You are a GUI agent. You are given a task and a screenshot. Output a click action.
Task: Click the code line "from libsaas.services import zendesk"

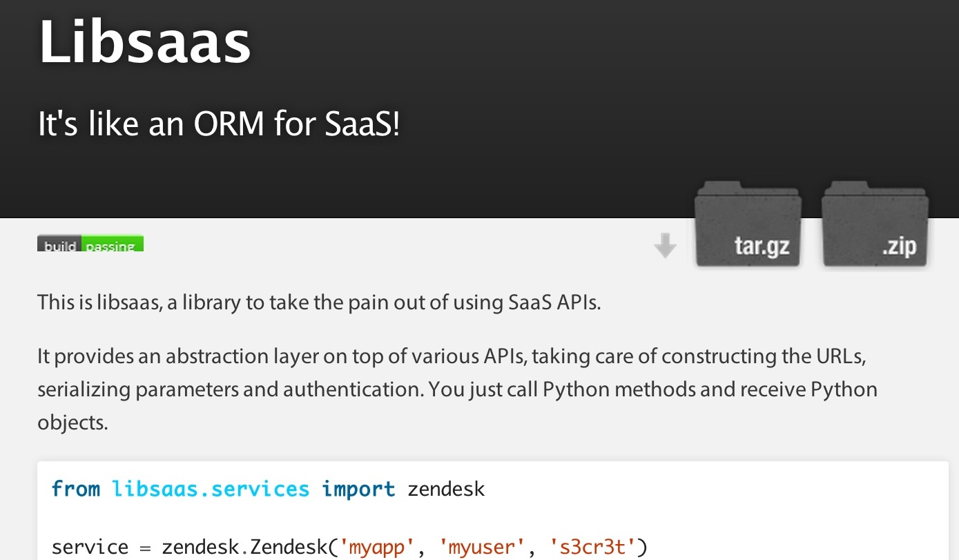pos(269,490)
